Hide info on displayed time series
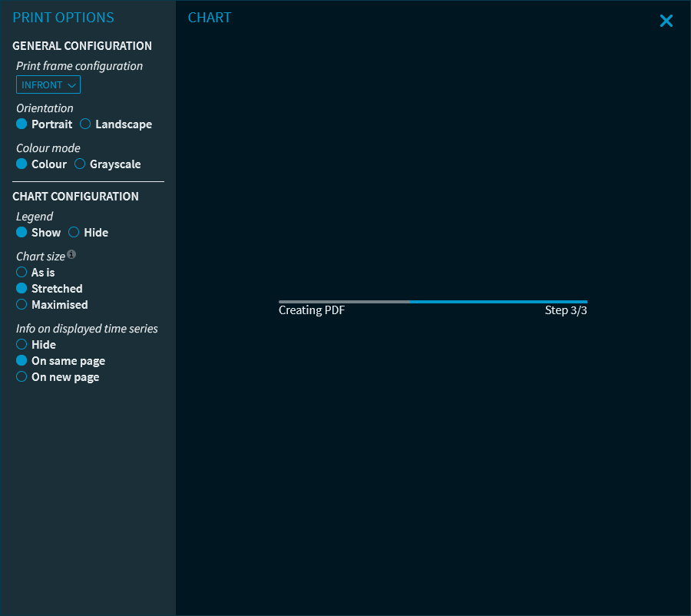 click(22, 345)
